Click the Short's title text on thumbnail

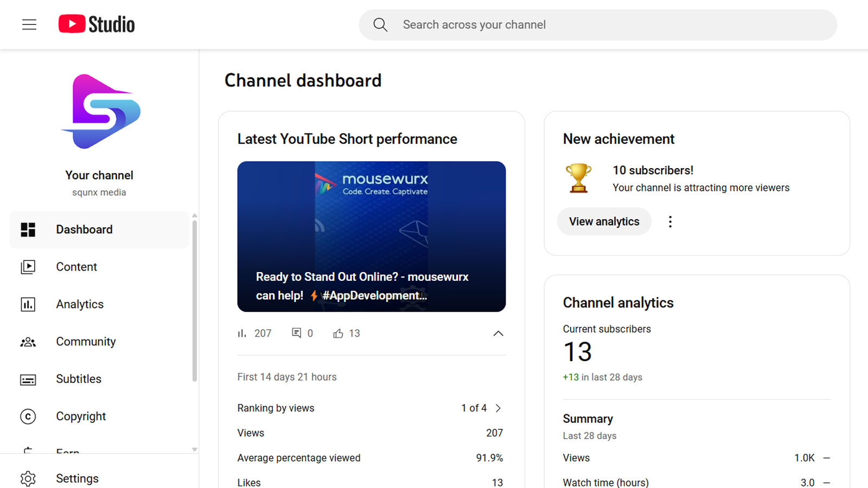point(362,286)
